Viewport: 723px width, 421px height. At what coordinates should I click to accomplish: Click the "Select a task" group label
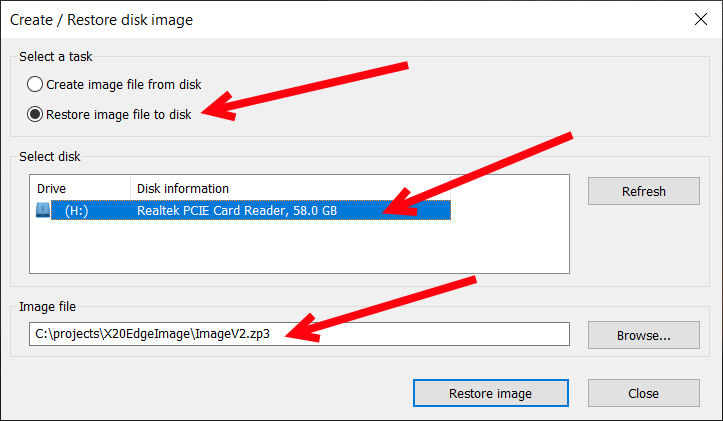coord(55,56)
